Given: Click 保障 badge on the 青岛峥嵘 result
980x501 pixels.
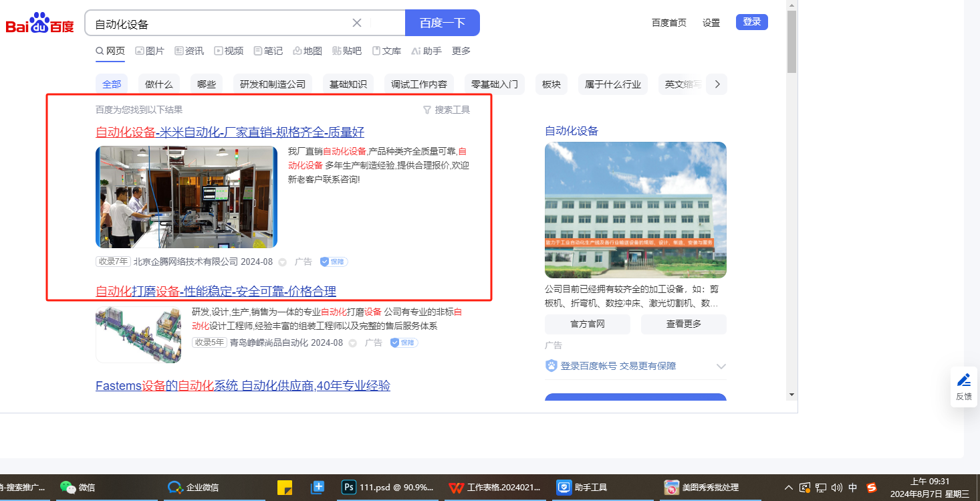Looking at the screenshot, I should [404, 342].
